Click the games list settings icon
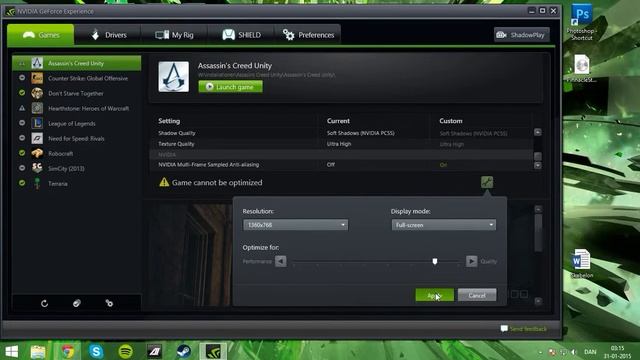The image size is (640, 360). tap(109, 303)
